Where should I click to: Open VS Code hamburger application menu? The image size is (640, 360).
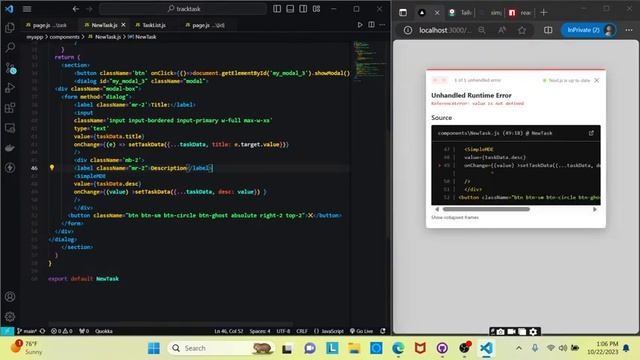coord(27,9)
